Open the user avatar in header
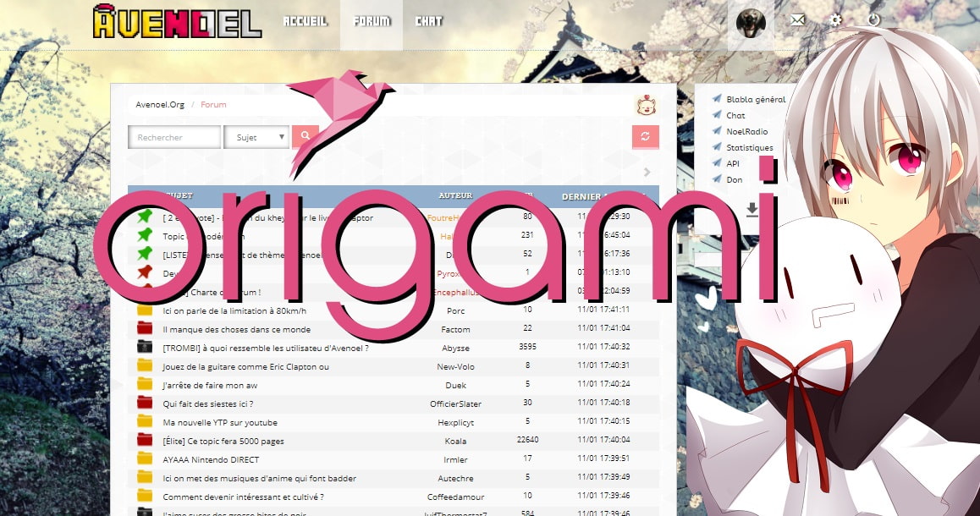980x516 pixels. [751, 25]
